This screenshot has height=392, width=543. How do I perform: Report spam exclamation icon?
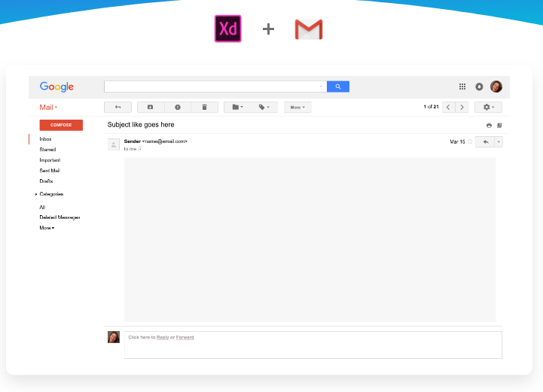[178, 108]
